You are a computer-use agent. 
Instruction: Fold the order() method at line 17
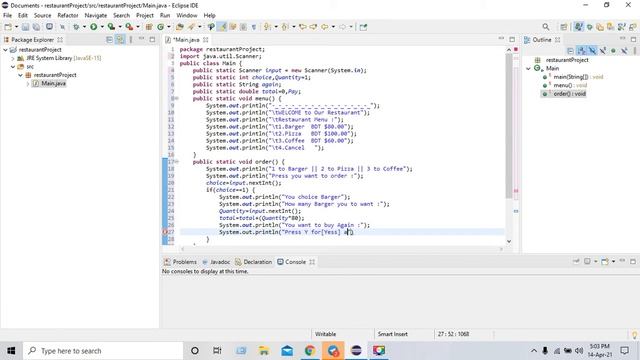177,162
